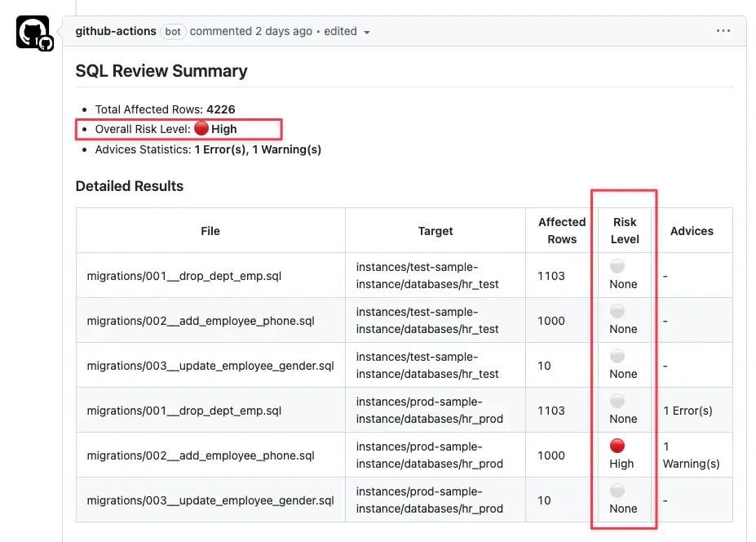
Task: Click the 1 Error(s) advice link
Action: [690, 410]
